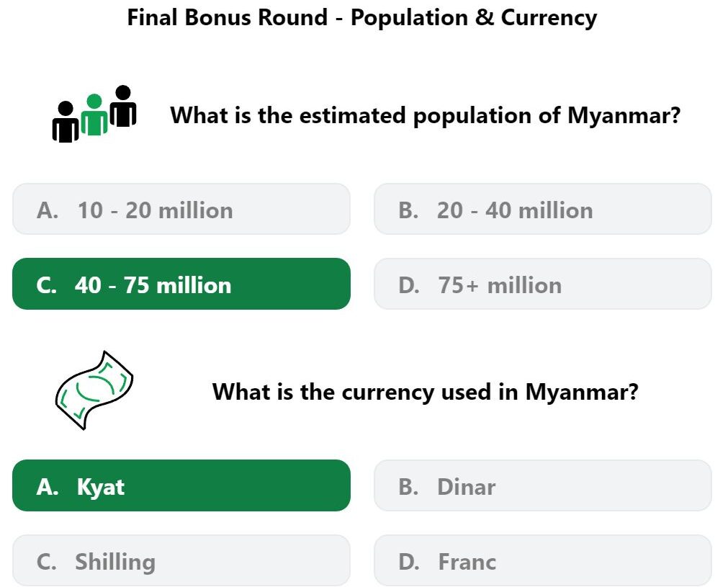Click the green person figure in population icon
Viewport: 728px width, 587px height.
pos(94,115)
